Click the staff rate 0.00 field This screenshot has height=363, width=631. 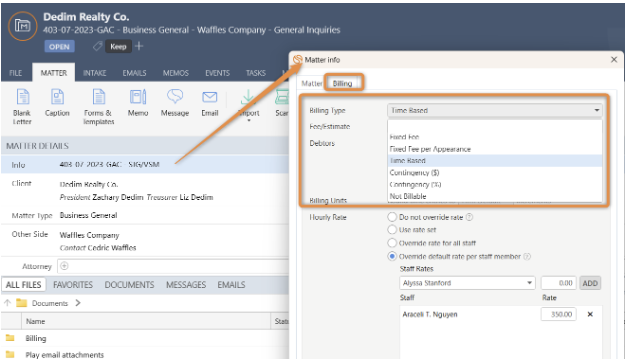click(559, 283)
